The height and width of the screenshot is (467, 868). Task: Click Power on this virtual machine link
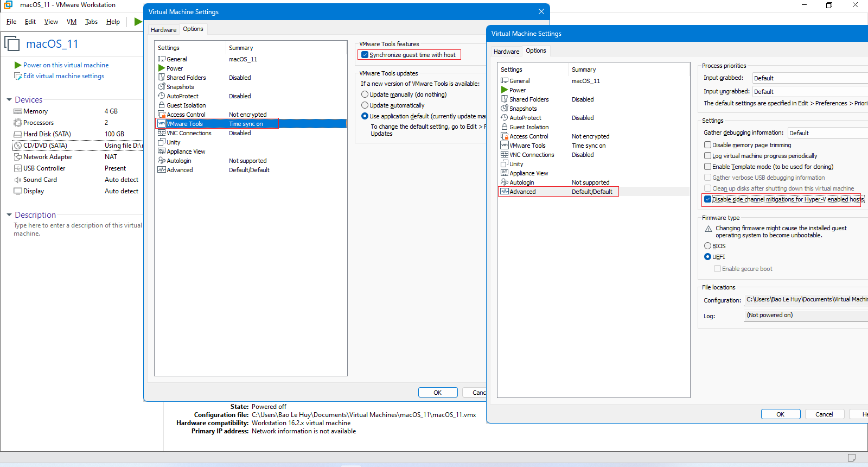pos(66,65)
